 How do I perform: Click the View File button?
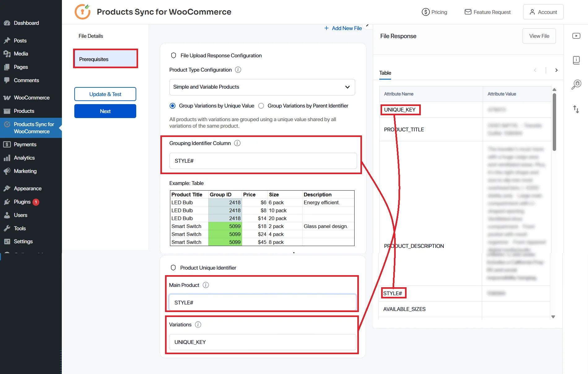[x=539, y=36]
